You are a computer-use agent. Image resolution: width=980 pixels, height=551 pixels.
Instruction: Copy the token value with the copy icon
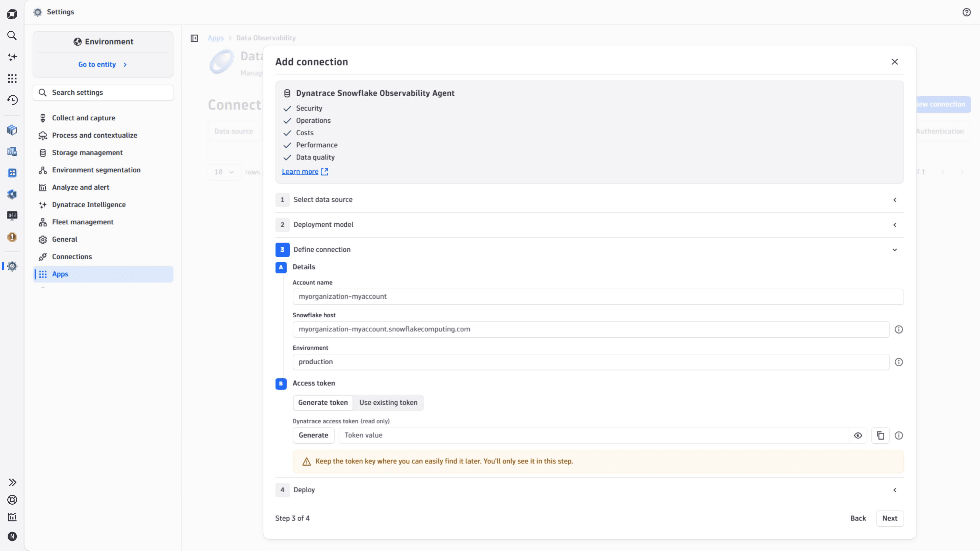880,435
